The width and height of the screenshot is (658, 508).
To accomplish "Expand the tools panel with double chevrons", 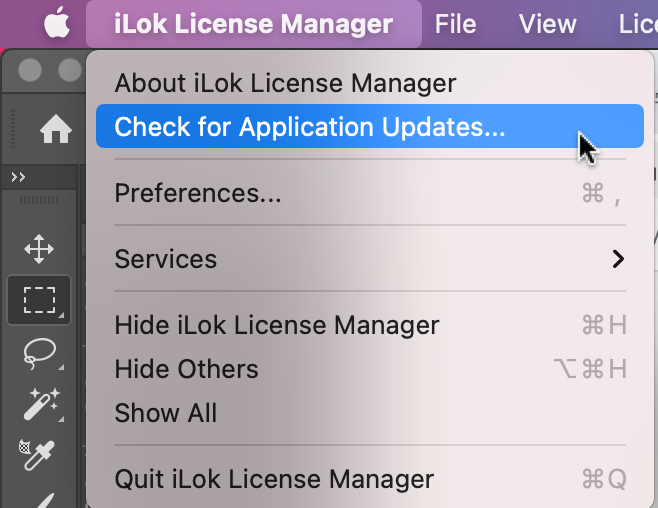I will pos(18,177).
